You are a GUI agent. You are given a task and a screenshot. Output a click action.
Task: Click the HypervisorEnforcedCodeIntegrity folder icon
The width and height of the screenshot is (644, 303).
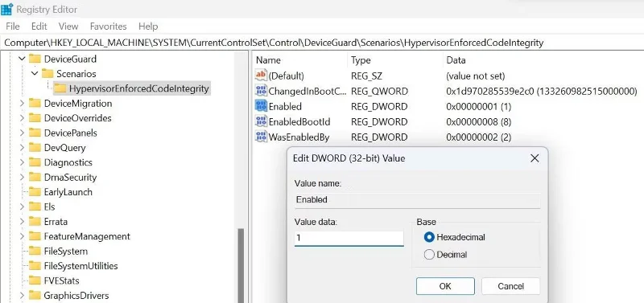pyautogui.click(x=60, y=88)
